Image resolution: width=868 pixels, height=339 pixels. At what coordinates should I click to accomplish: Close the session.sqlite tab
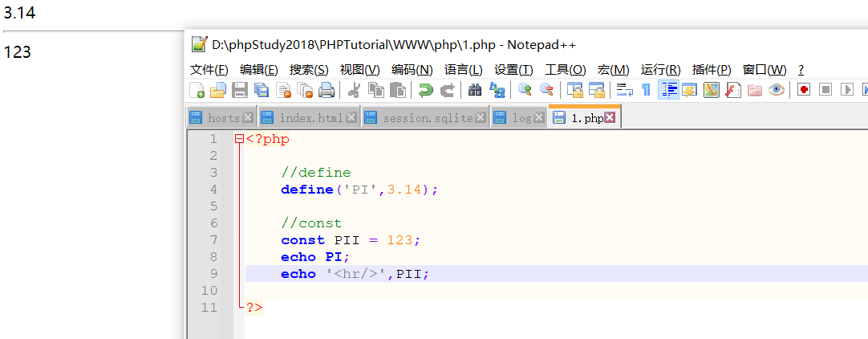coord(481,117)
